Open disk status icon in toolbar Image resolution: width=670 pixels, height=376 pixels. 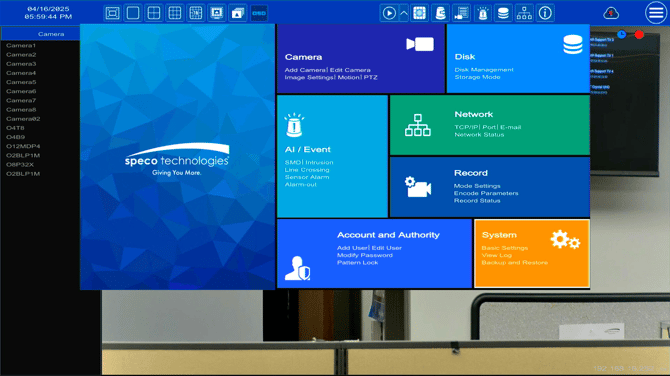tap(503, 13)
